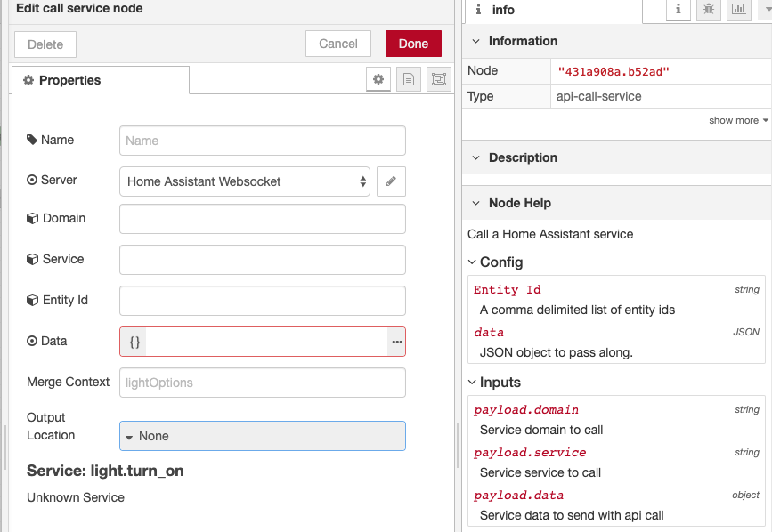Click the pencil icon beside Server
Viewport: 772px width, 532px height.
(x=390, y=181)
